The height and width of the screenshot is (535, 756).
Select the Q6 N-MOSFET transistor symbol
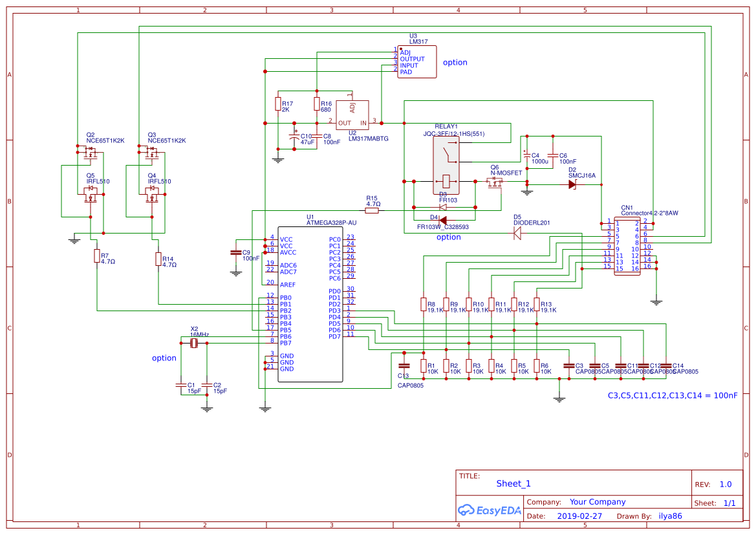[x=495, y=183]
